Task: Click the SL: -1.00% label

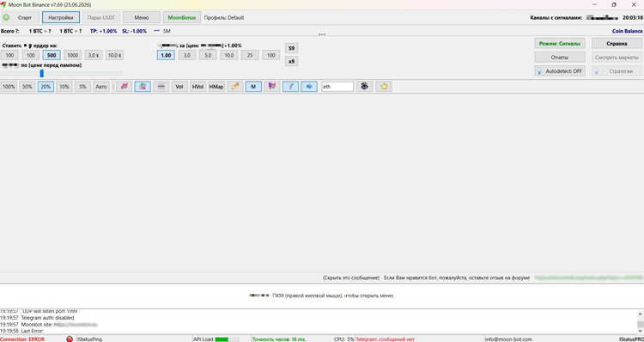Action: tap(134, 31)
